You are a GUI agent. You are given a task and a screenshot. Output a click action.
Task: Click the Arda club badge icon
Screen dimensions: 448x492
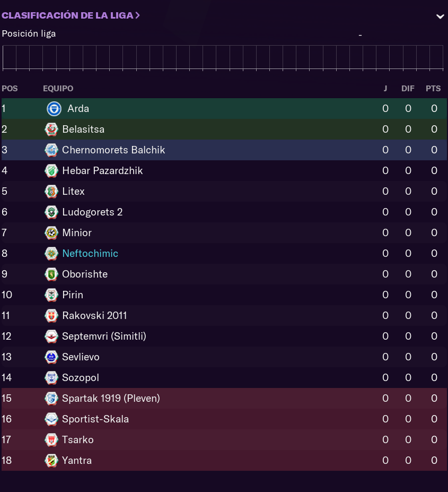pos(54,109)
